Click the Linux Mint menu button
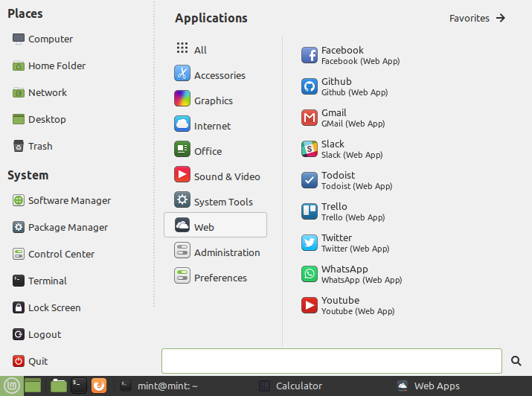The width and height of the screenshot is (532, 396). pos(12,386)
